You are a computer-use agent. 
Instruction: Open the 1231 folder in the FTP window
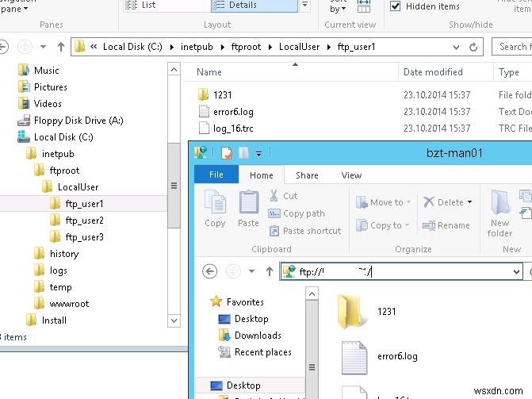coord(367,312)
